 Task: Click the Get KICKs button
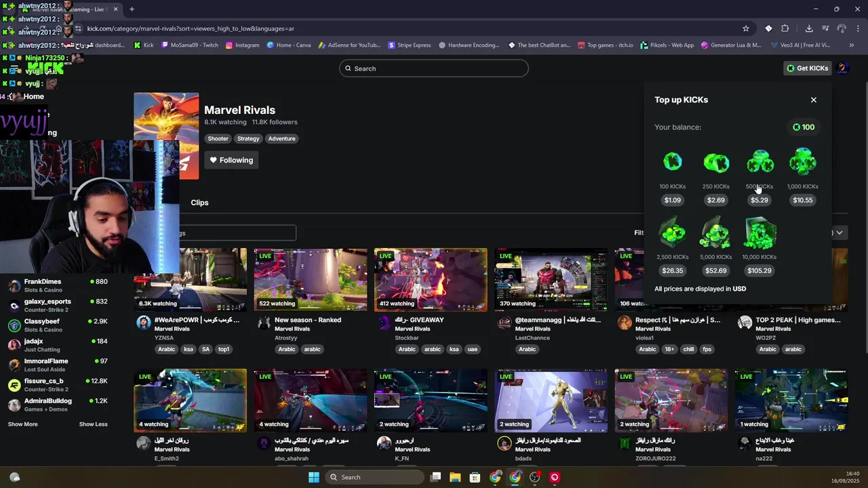(x=807, y=68)
